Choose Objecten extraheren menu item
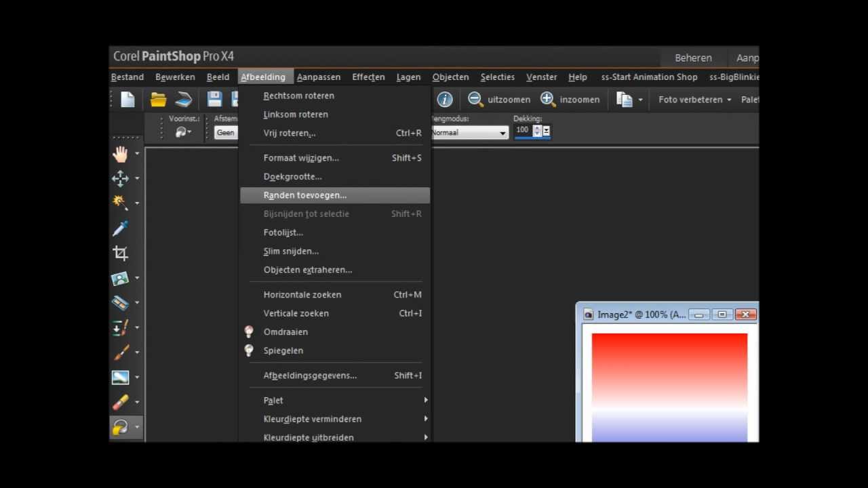 pos(335,270)
